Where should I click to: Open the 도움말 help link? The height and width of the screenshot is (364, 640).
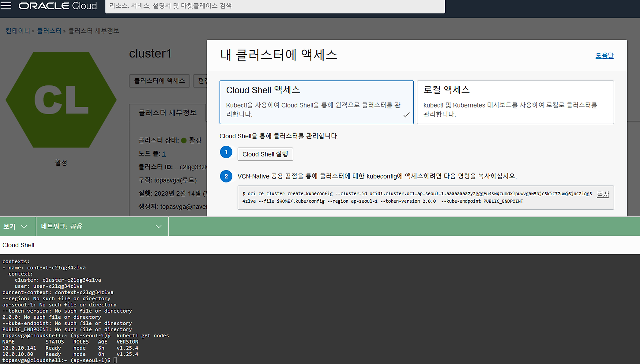605,55
